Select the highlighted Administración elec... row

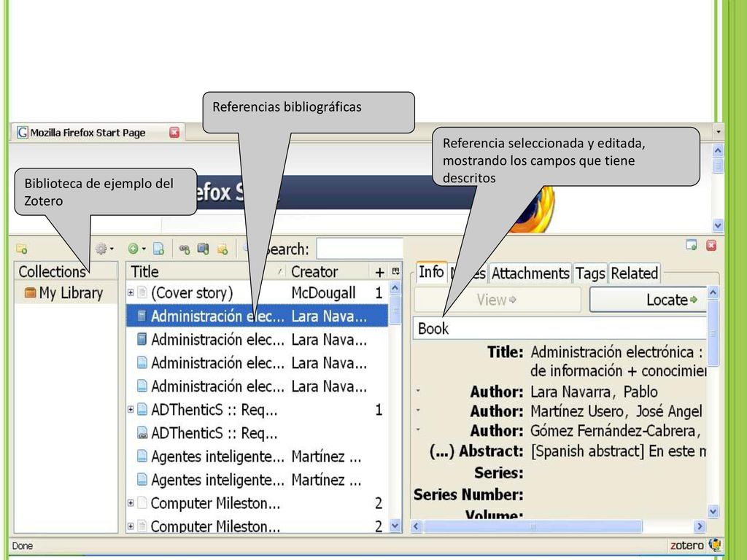pos(258,316)
